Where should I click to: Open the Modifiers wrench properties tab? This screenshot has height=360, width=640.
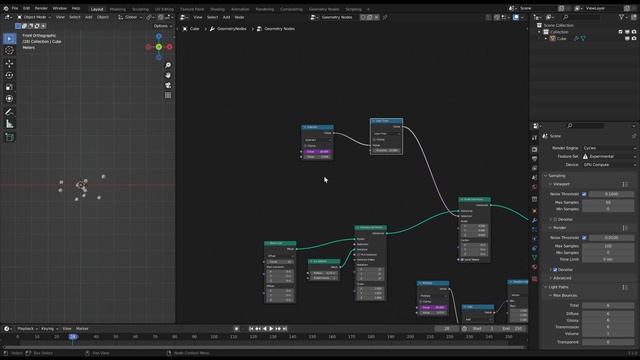click(534, 220)
